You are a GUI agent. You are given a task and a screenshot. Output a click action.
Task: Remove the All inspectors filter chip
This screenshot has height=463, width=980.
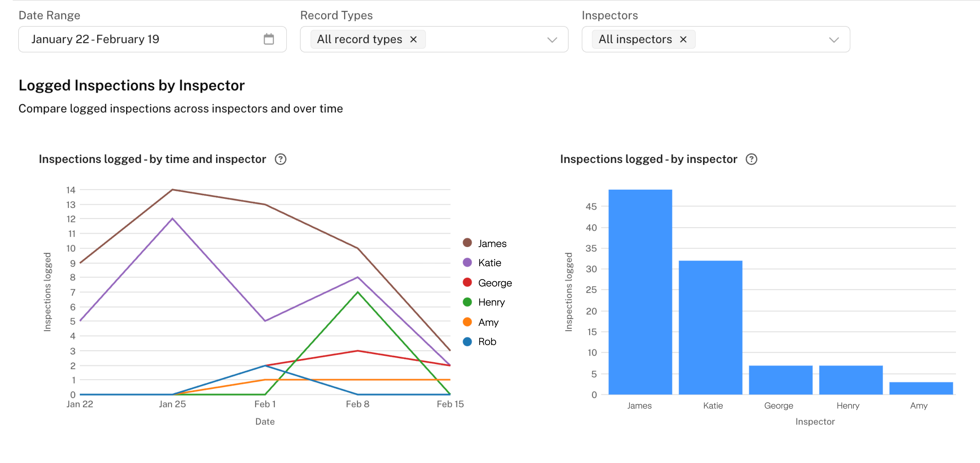pyautogui.click(x=684, y=39)
